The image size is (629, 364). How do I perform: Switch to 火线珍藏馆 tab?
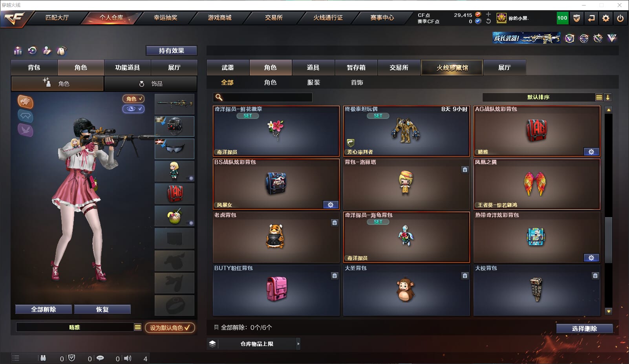452,68
